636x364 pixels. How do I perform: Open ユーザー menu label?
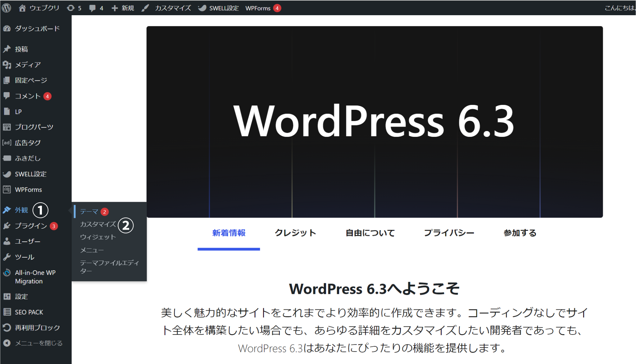(28, 241)
